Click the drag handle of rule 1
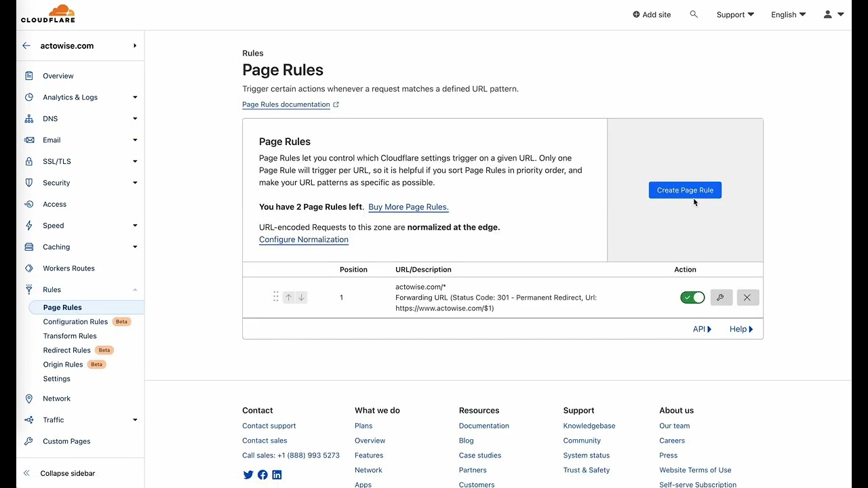This screenshot has width=868, height=488. (275, 297)
